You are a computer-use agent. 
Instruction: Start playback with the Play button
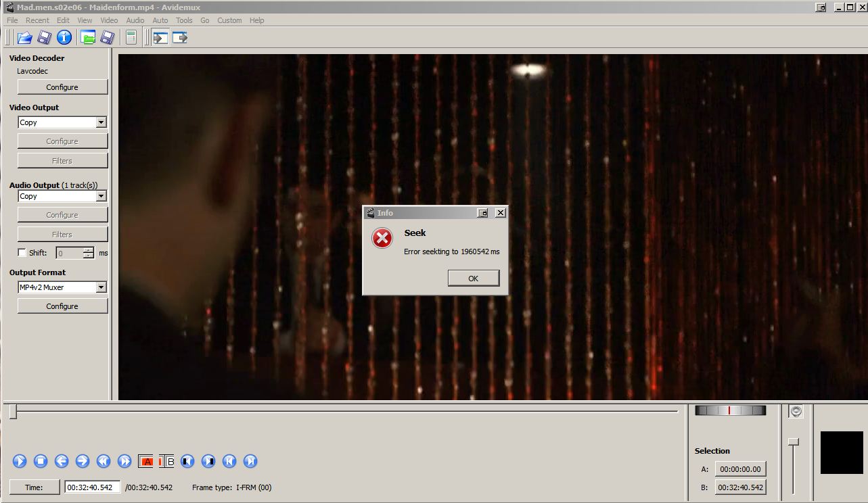20,461
